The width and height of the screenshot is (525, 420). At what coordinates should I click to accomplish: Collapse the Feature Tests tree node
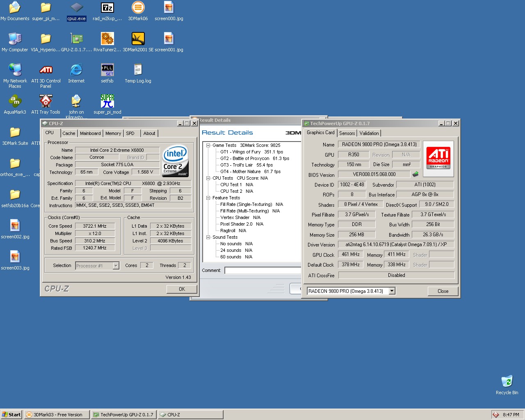click(208, 198)
